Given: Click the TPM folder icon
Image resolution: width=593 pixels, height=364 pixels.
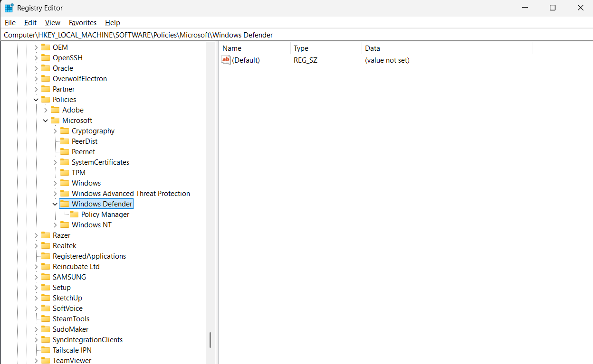Looking at the screenshot, I should pos(65,173).
